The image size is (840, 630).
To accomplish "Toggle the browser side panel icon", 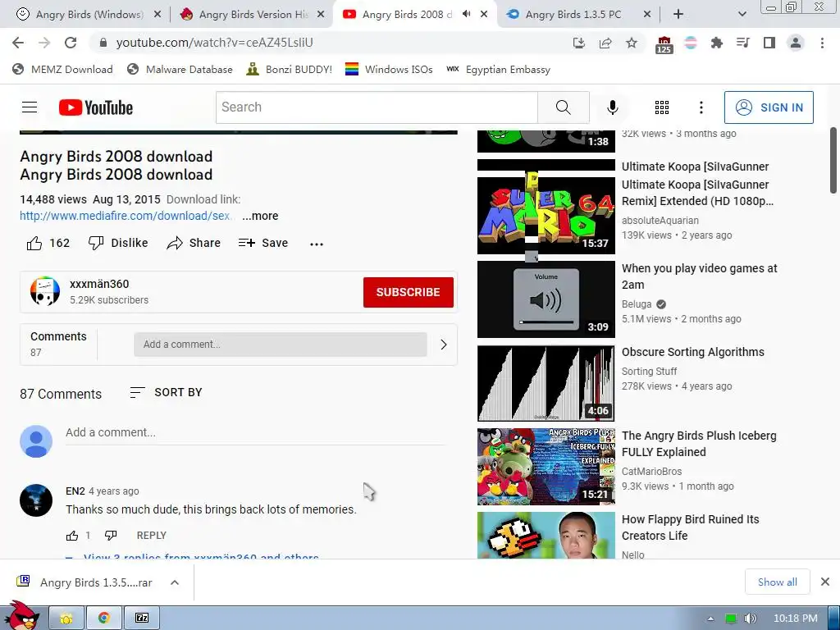I will 769,43.
